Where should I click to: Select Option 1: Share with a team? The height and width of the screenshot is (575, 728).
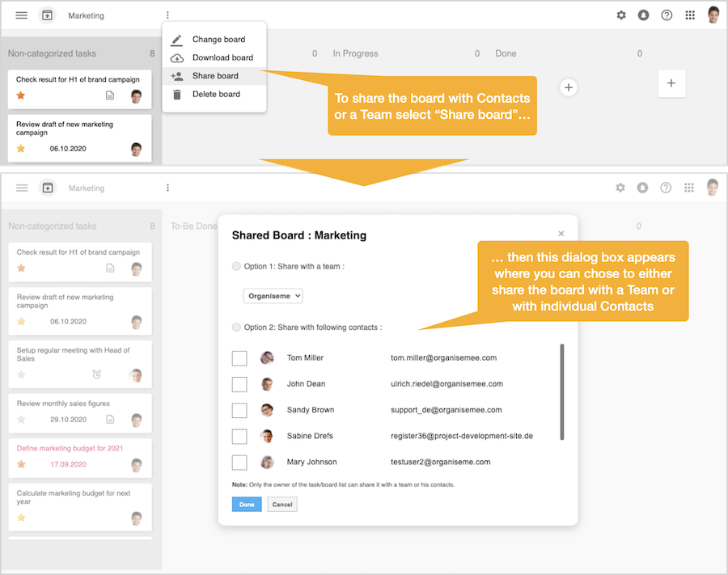235,266
